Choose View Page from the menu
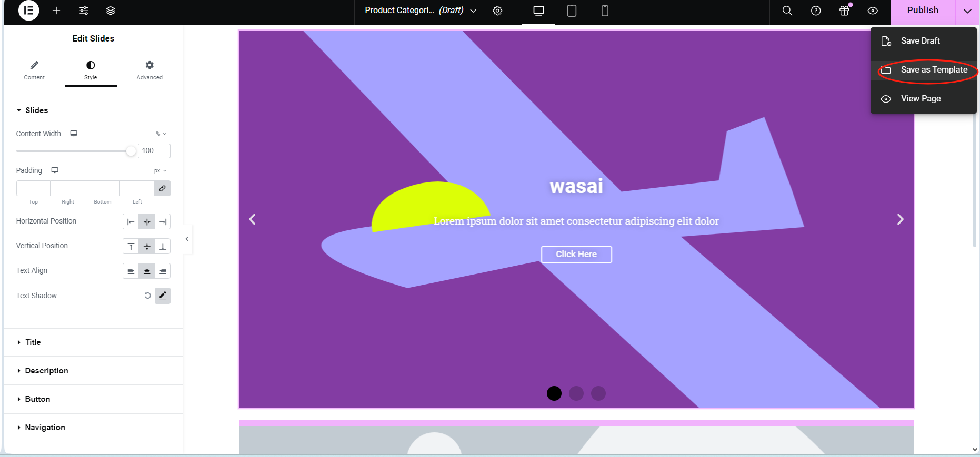The width and height of the screenshot is (980, 457). point(924,99)
